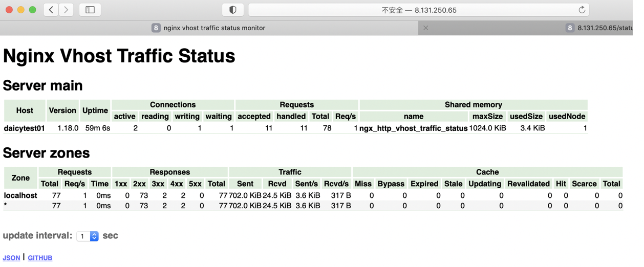Click the Traffic column group header
Image resolution: width=644 pixels, height=267 pixels.
290,172
